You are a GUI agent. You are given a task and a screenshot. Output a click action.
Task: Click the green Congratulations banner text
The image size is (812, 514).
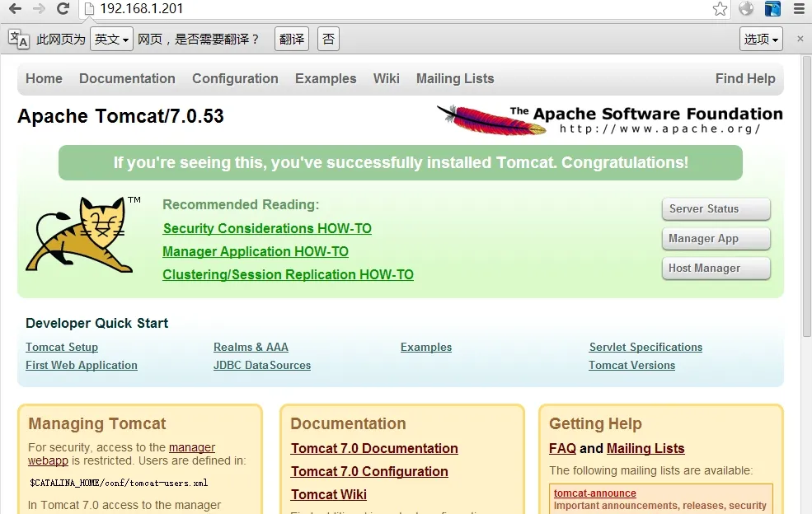[x=401, y=162]
